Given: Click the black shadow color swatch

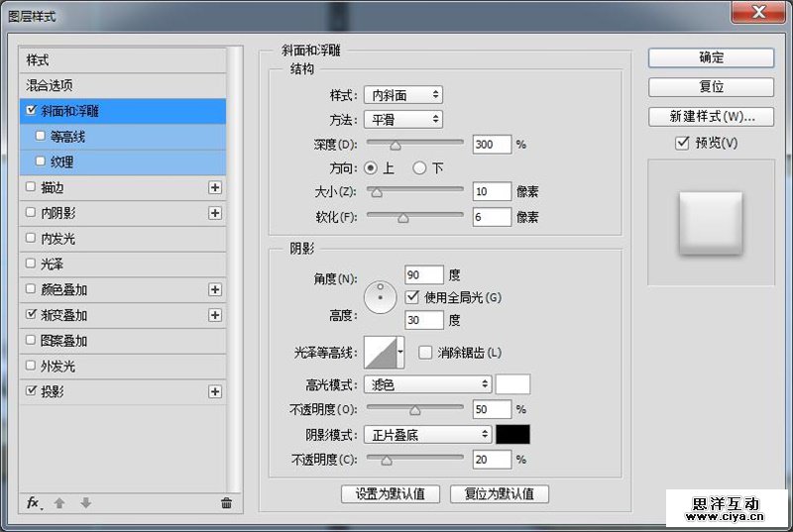Looking at the screenshot, I should coord(513,434).
